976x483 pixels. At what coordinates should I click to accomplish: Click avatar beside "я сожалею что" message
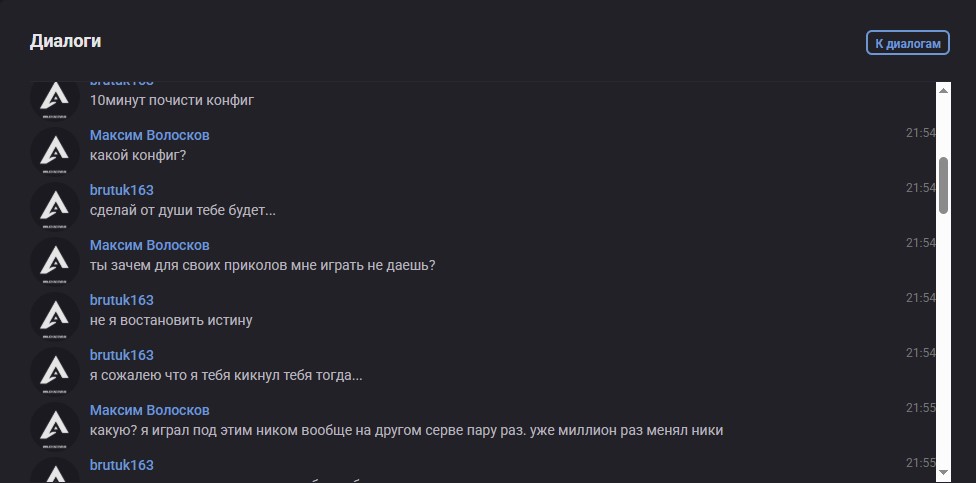(55, 372)
